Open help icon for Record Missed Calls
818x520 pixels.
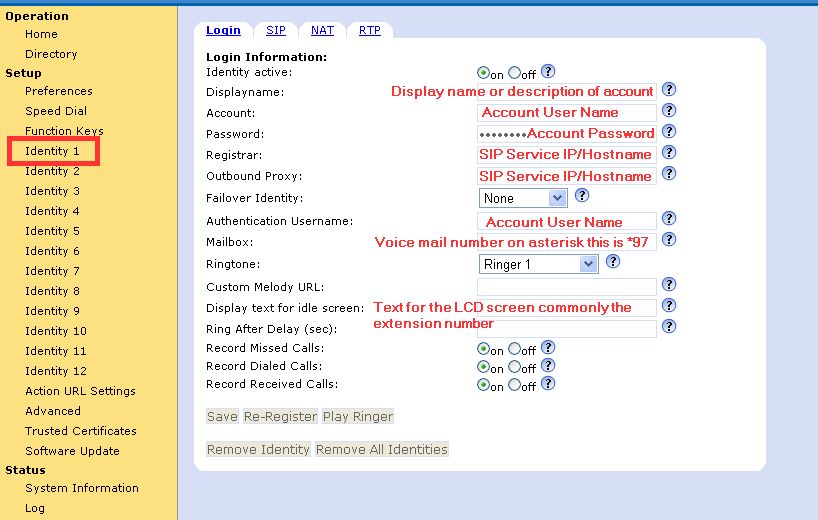click(x=548, y=347)
